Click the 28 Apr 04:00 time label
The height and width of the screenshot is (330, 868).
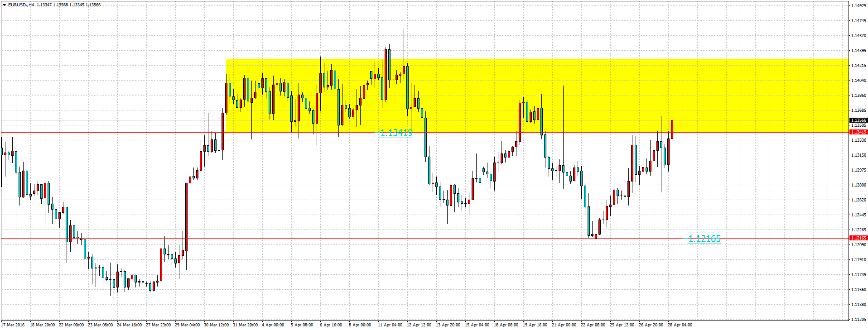[x=680, y=325]
